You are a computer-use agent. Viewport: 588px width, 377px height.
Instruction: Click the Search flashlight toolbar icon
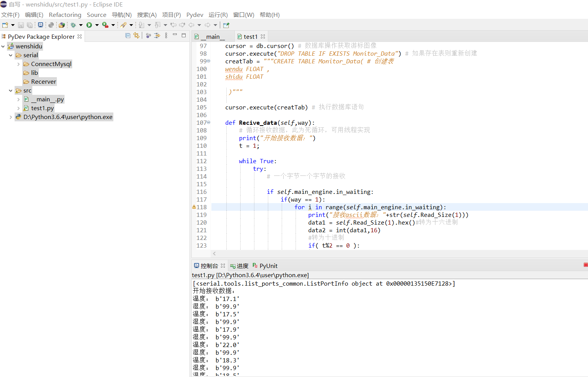click(123, 25)
